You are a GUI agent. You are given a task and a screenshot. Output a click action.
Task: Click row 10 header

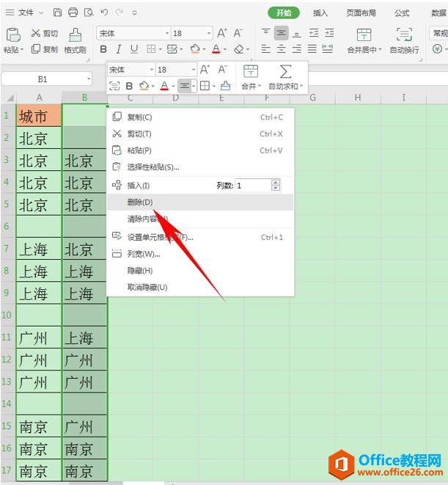(7, 315)
